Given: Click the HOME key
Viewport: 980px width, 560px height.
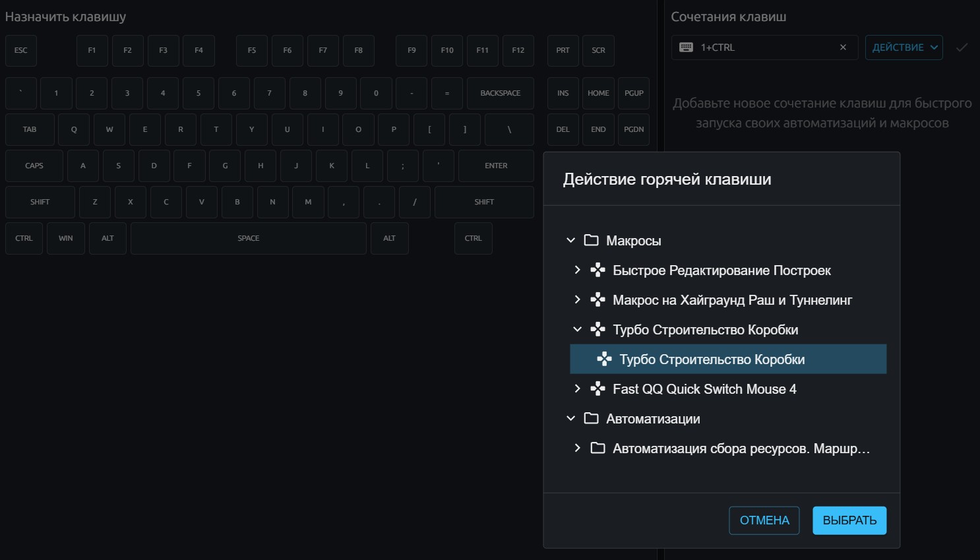Looking at the screenshot, I should [598, 94].
